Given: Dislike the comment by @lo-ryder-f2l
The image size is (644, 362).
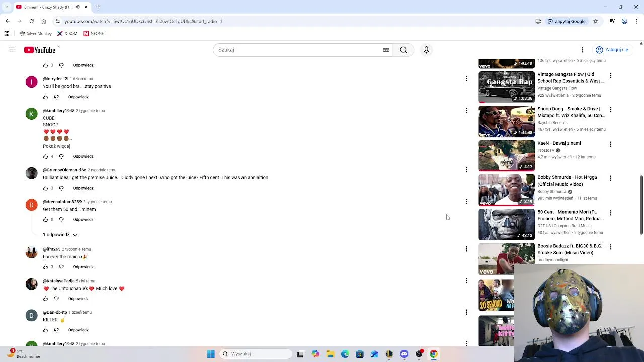Looking at the screenshot, I should tap(56, 97).
